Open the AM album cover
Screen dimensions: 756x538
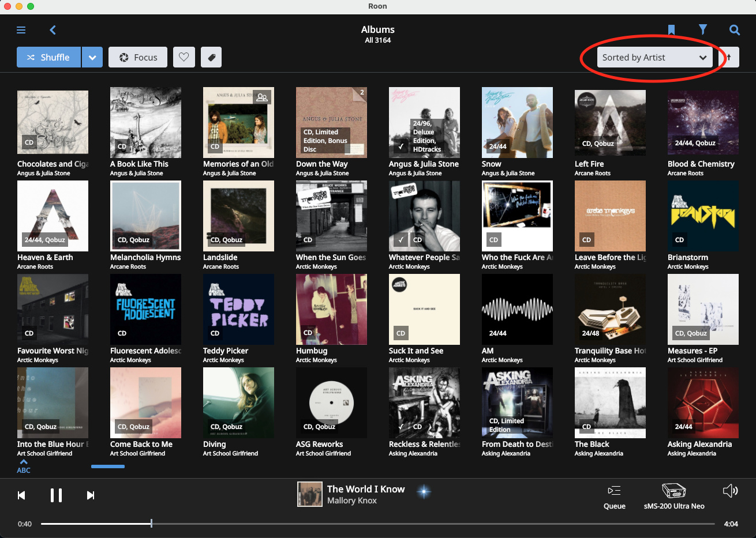(517, 309)
